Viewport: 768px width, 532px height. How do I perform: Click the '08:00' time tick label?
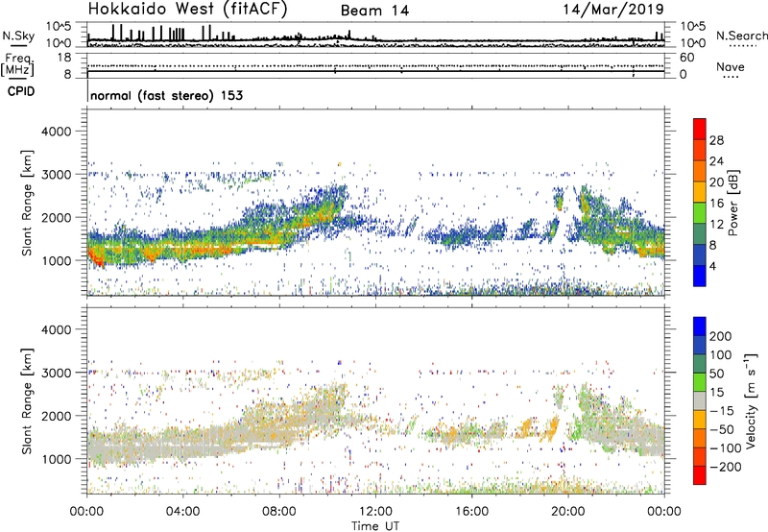coord(278,512)
